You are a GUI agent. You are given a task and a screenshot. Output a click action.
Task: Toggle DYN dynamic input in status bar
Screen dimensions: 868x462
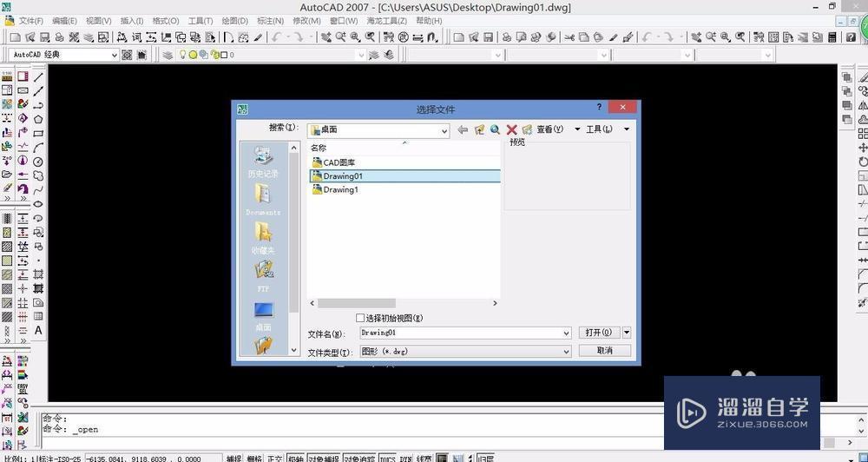click(406, 459)
